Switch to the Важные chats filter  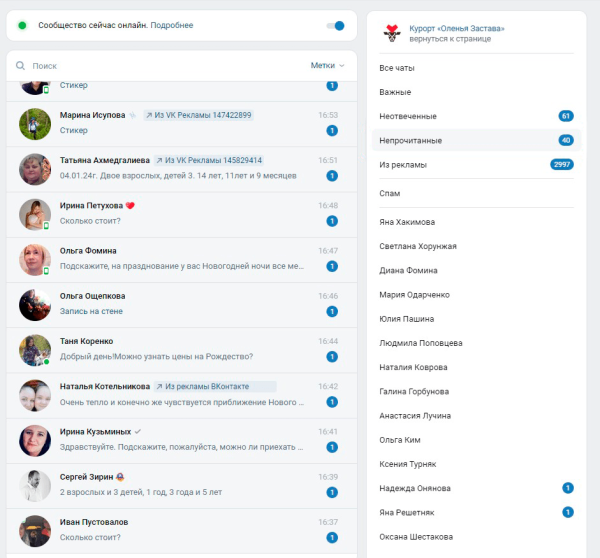[x=396, y=92]
